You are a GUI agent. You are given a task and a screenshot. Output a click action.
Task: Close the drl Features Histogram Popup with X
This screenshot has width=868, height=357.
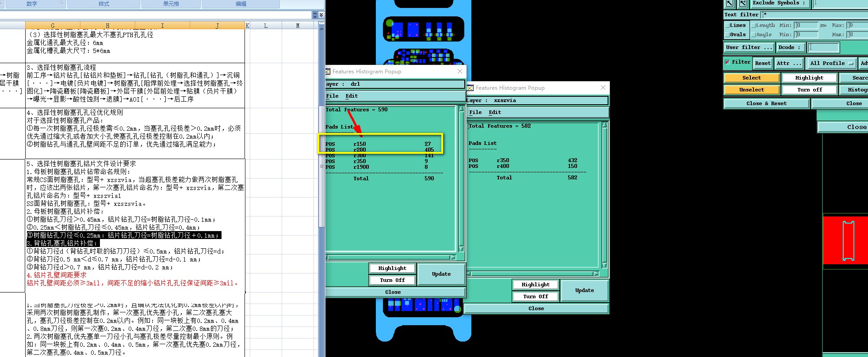[x=460, y=71]
